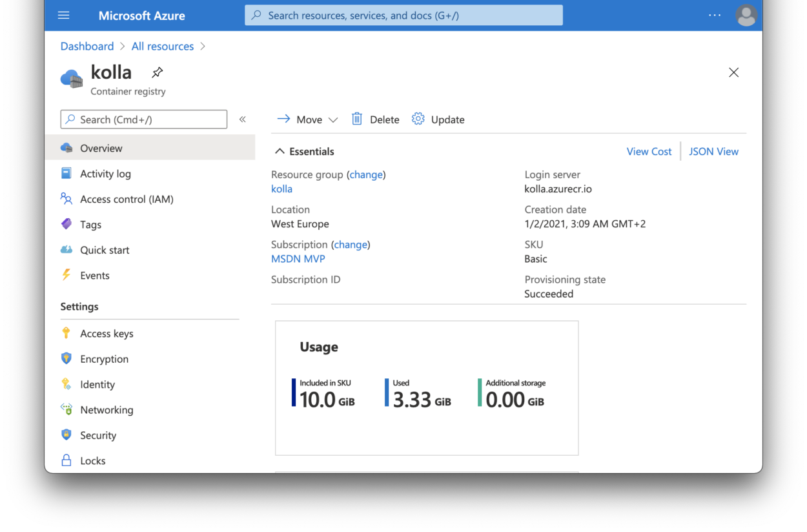This screenshot has width=807, height=532.
Task: Open the portal ellipsis menu
Action: (x=714, y=15)
